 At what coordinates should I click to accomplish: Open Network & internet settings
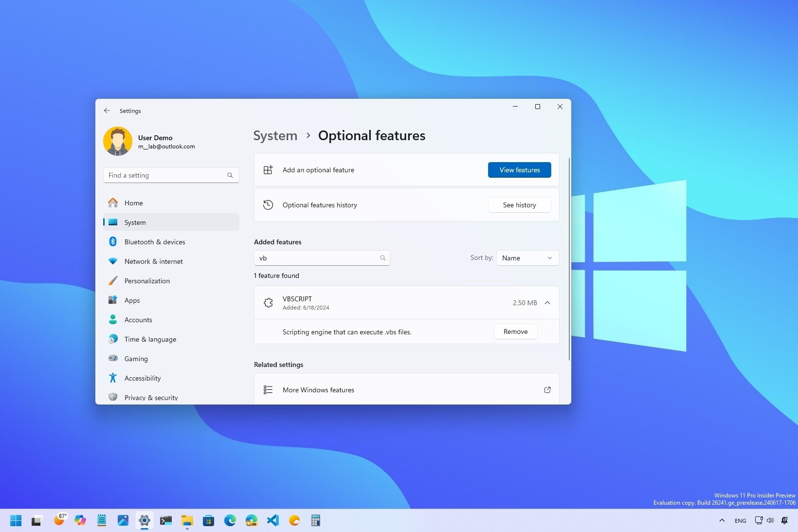pyautogui.click(x=171, y=261)
